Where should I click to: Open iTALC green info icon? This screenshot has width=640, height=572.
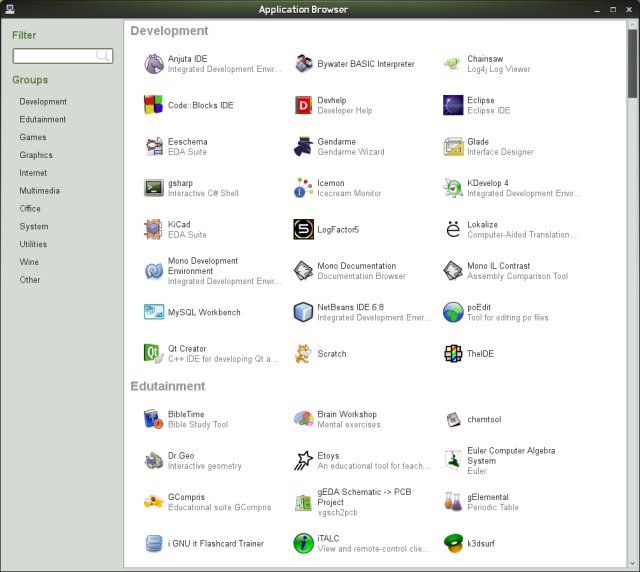point(303,543)
